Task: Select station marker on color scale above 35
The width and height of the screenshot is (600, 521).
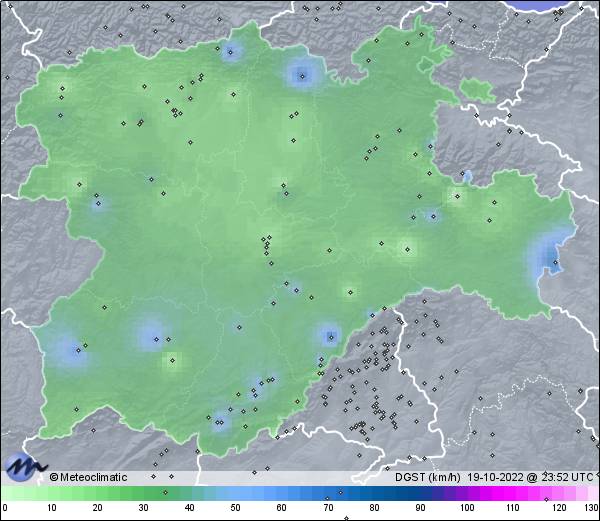Action: pyautogui.click(x=165, y=492)
